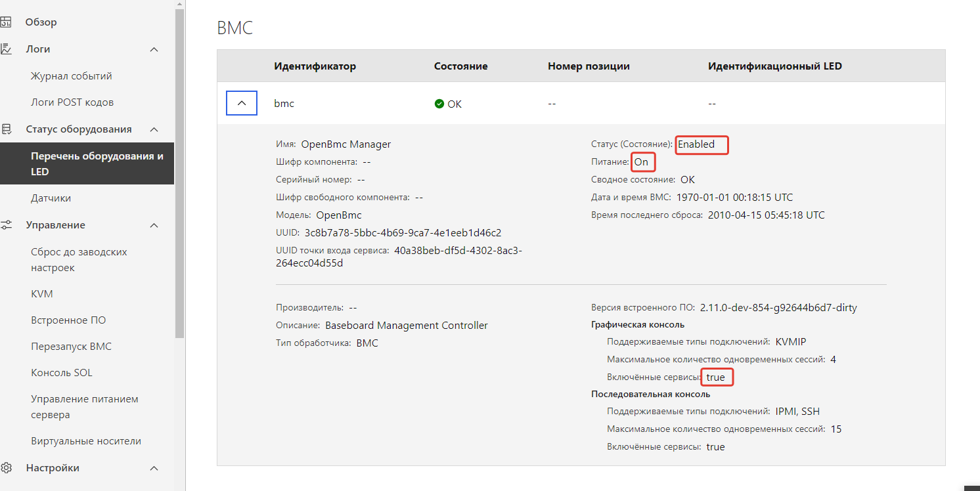Select Перезапуск BMC

pyautogui.click(x=71, y=346)
